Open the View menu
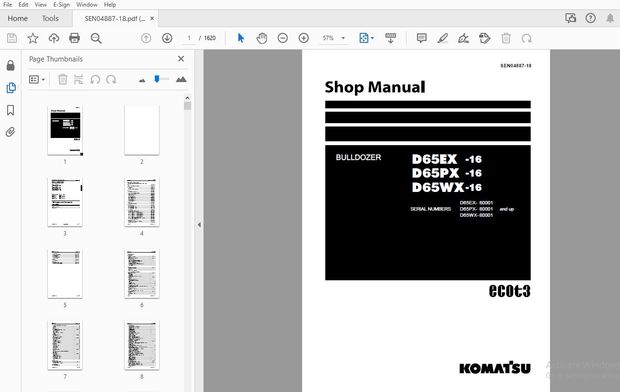The height and width of the screenshot is (392, 620). pyautogui.click(x=40, y=5)
